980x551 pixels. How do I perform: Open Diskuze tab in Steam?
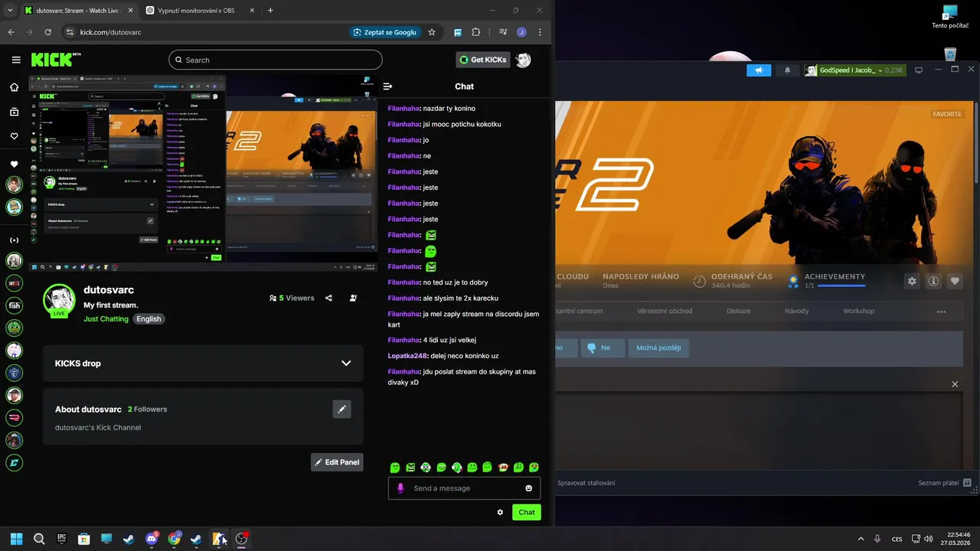pyautogui.click(x=738, y=311)
